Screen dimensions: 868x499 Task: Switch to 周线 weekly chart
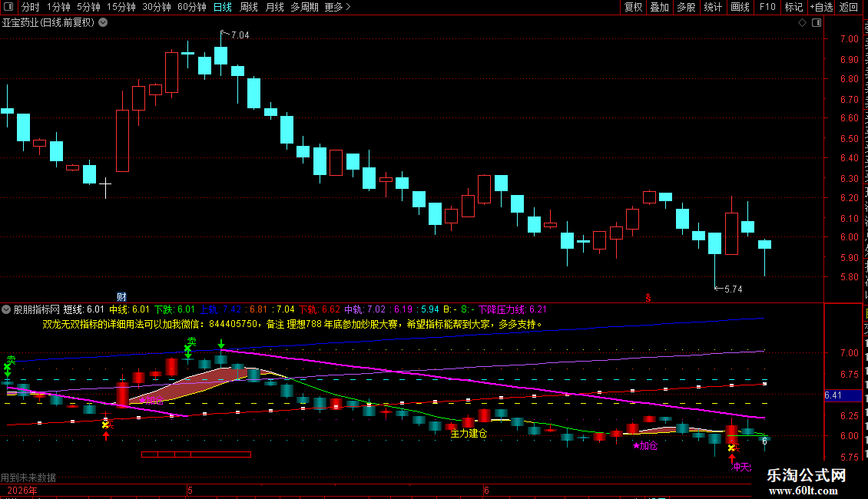249,7
